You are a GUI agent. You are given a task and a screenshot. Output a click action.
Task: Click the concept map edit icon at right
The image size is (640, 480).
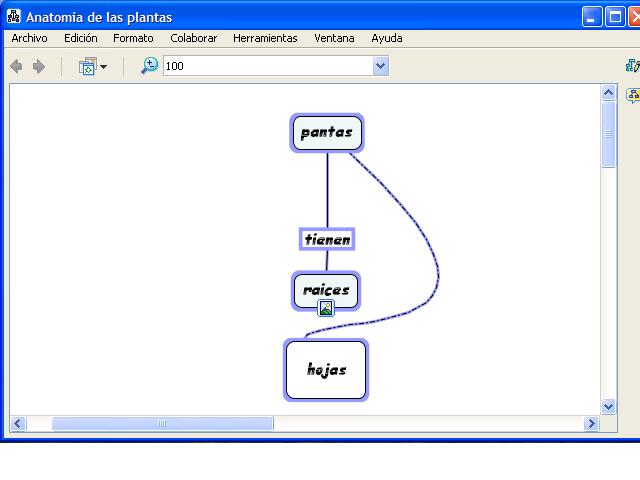632,66
